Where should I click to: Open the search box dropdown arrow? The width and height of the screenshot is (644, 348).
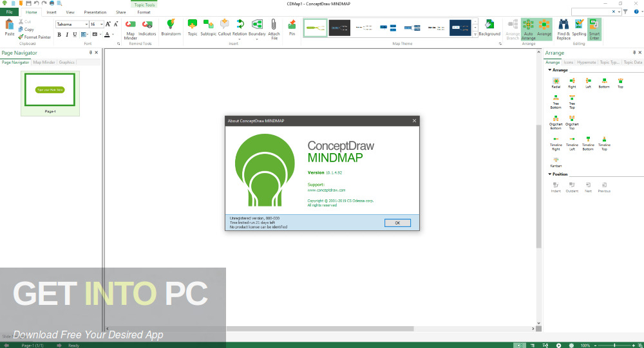[x=619, y=12]
